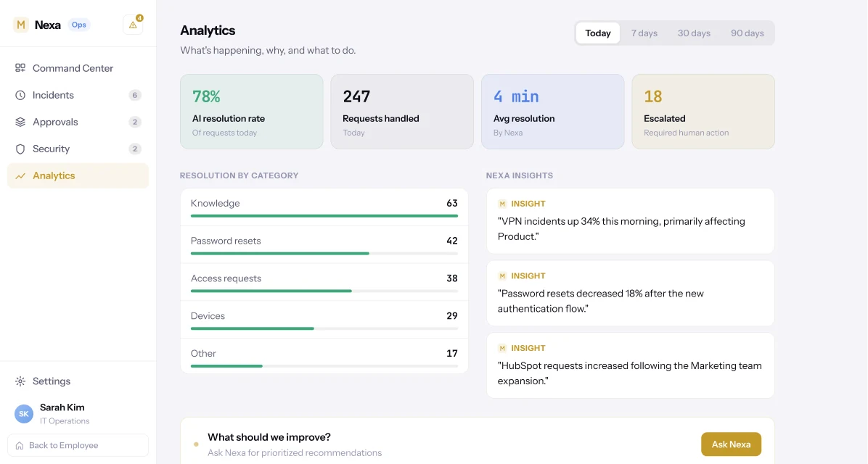Click the Knowledge category label

click(216, 204)
